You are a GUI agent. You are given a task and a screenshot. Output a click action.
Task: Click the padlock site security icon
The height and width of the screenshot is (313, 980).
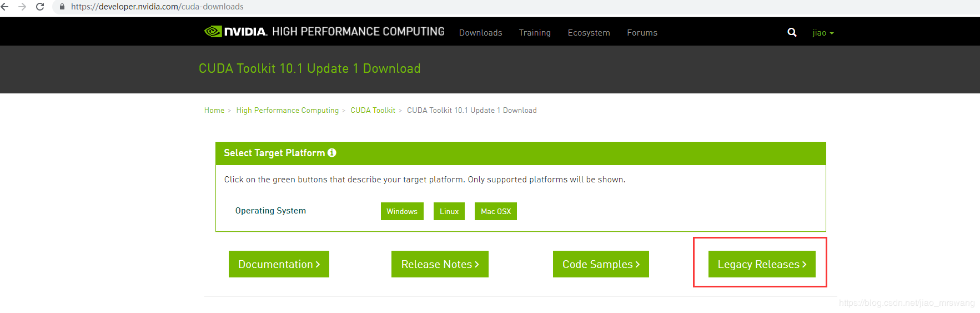pyautogui.click(x=62, y=7)
